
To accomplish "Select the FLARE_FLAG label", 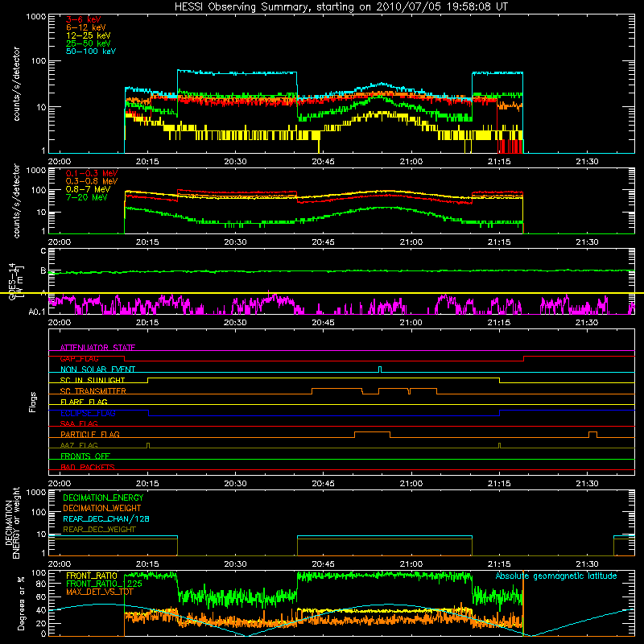I will click(x=84, y=402).
